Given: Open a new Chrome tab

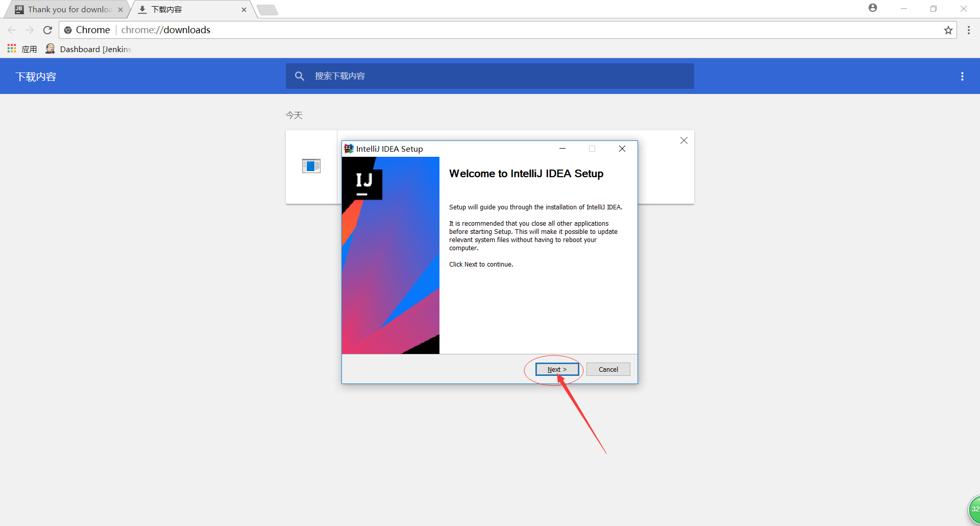Looking at the screenshot, I should click(x=267, y=10).
